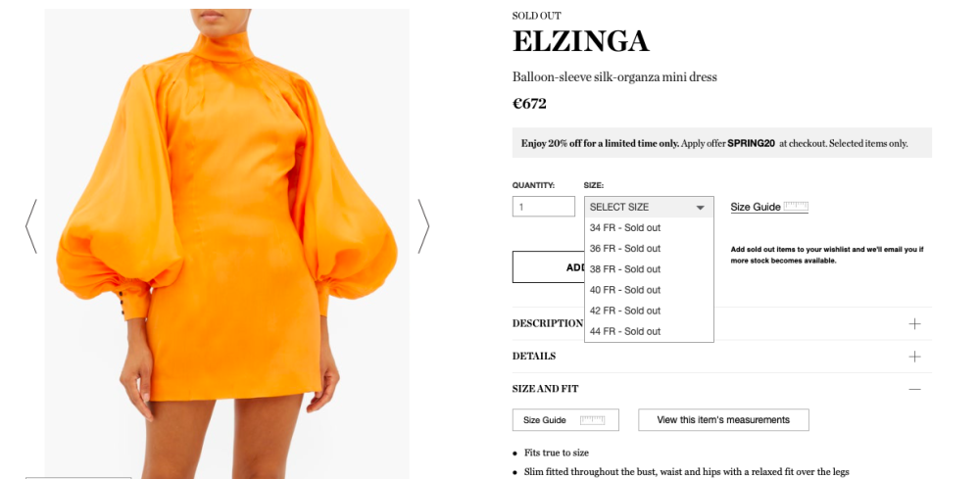Show the previous product image with left arrow
The height and width of the screenshot is (479, 980).
tap(31, 226)
